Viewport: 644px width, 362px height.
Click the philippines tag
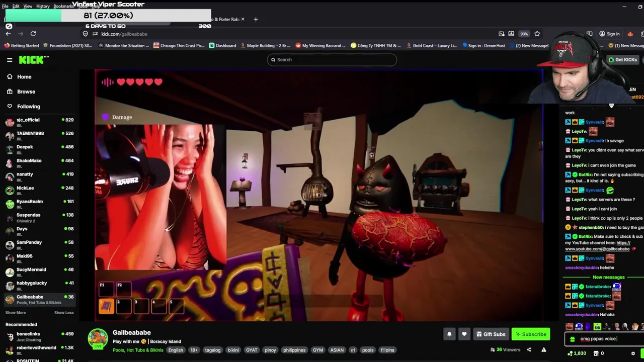point(294,350)
